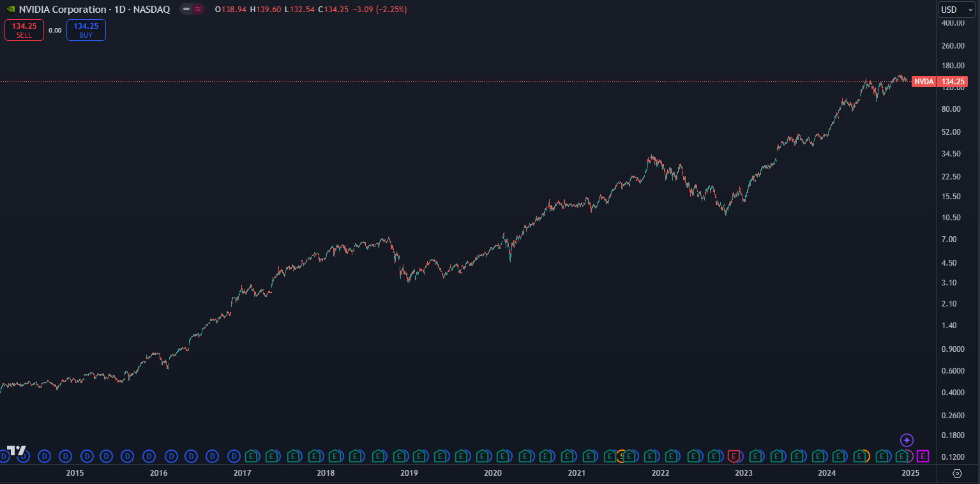This screenshot has height=484, width=980.
Task: Click the magenta upcoming earnings marker
Action: click(923, 456)
